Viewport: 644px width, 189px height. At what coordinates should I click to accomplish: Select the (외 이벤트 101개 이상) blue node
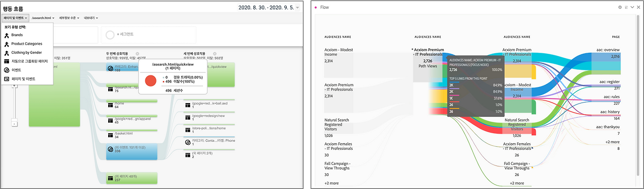(x=132, y=152)
